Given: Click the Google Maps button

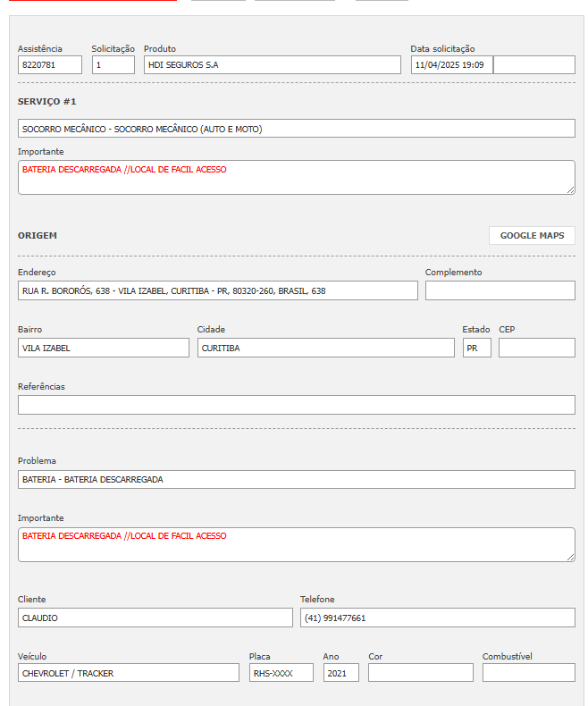Looking at the screenshot, I should (532, 236).
